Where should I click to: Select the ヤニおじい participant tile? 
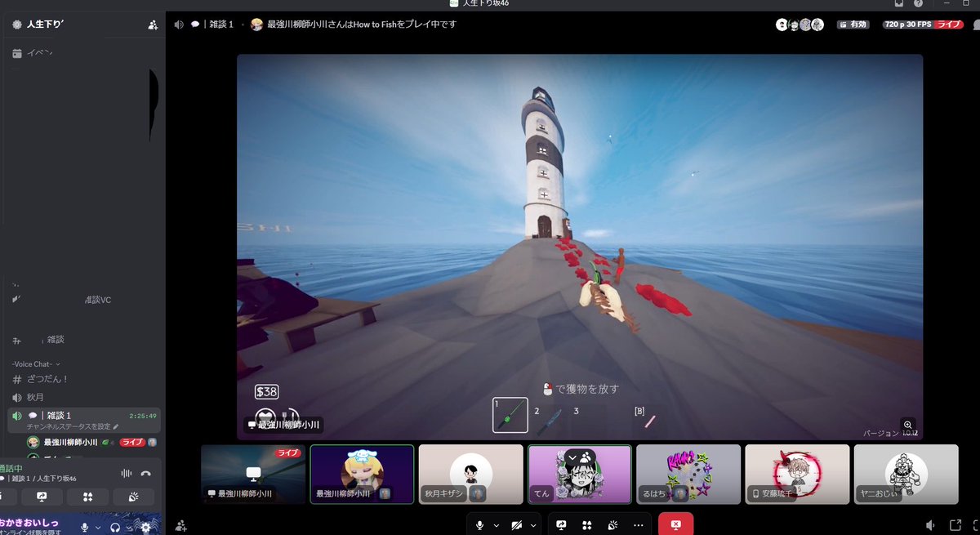pos(906,474)
